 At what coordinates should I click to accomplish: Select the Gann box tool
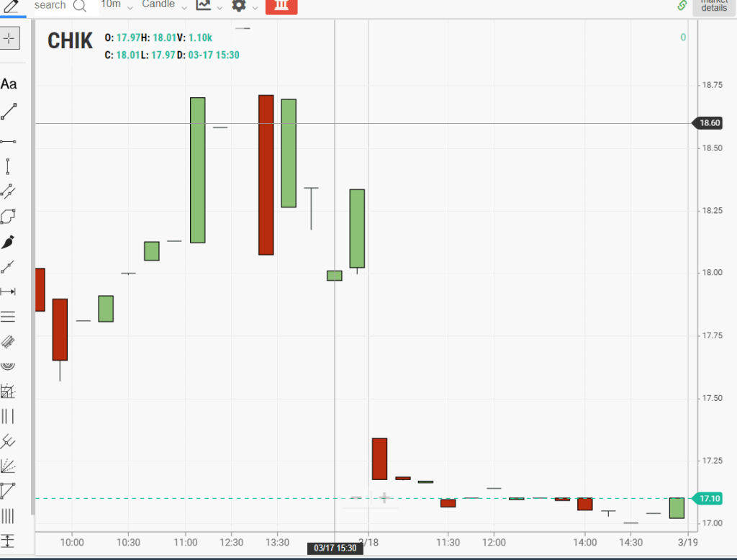9,392
